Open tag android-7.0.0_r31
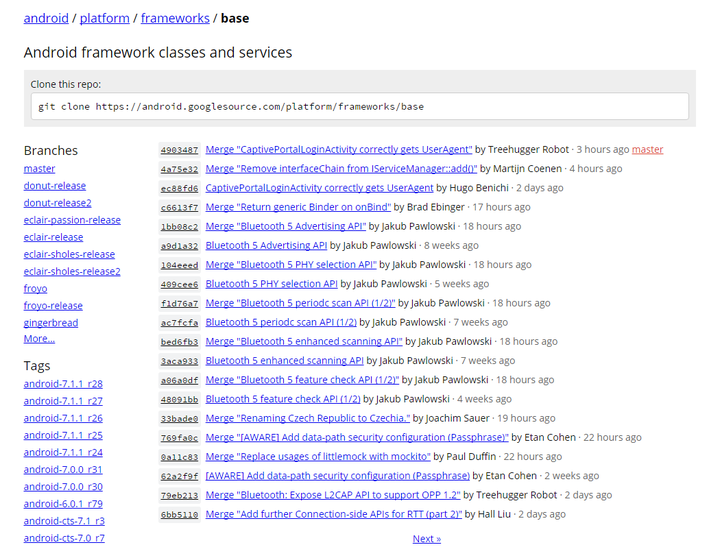 click(63, 469)
